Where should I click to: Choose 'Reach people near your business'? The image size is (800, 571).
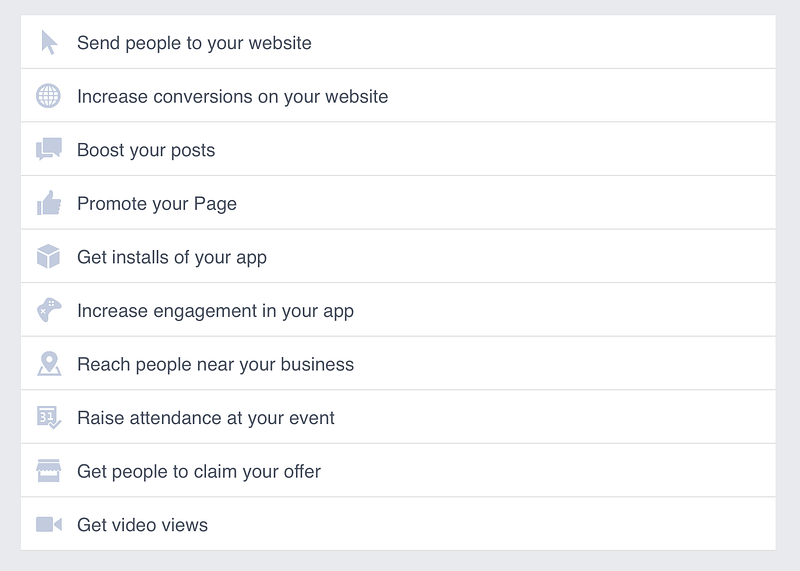point(398,363)
